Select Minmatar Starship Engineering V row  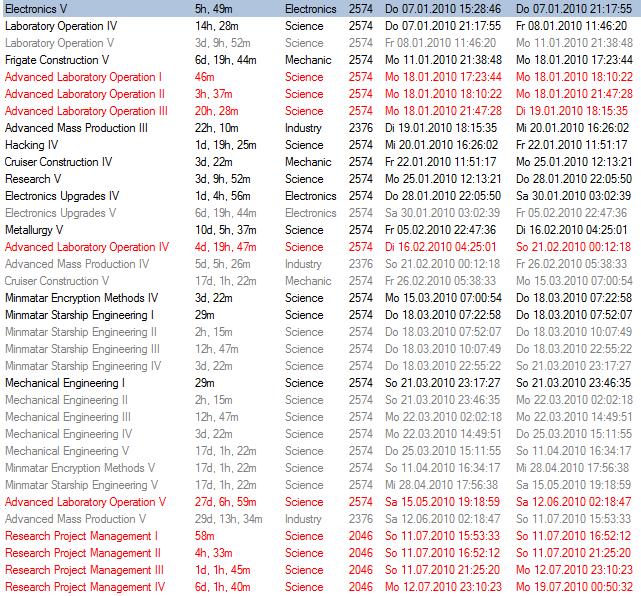tap(322, 485)
